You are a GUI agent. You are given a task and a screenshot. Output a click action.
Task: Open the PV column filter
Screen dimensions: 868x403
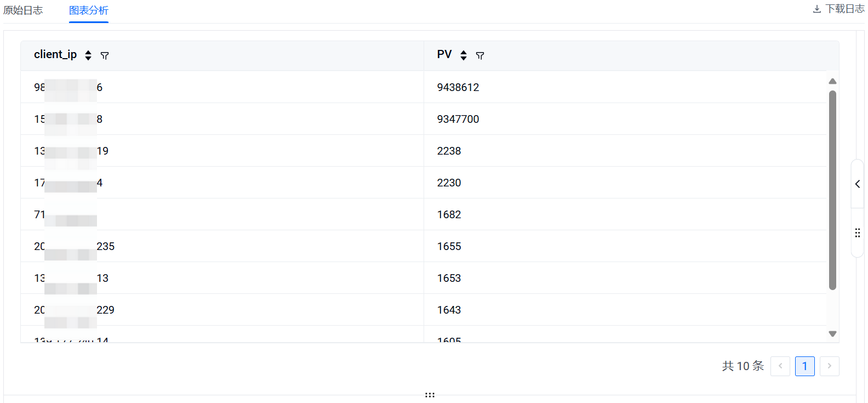coord(480,55)
